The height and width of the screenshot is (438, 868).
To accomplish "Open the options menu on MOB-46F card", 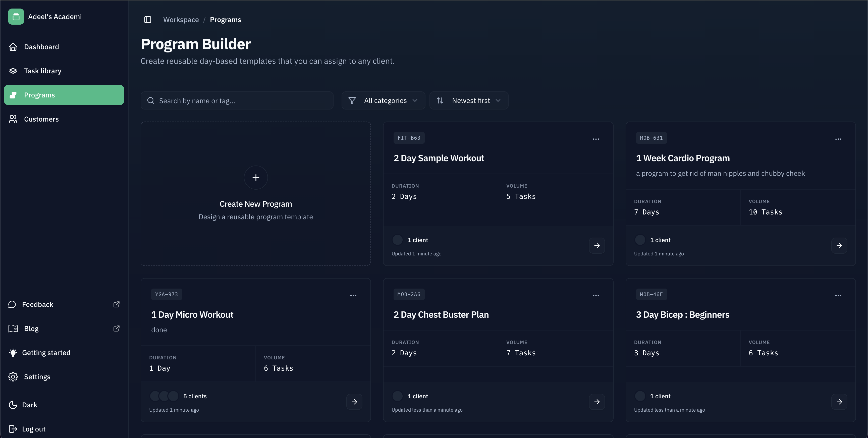I will (x=839, y=295).
